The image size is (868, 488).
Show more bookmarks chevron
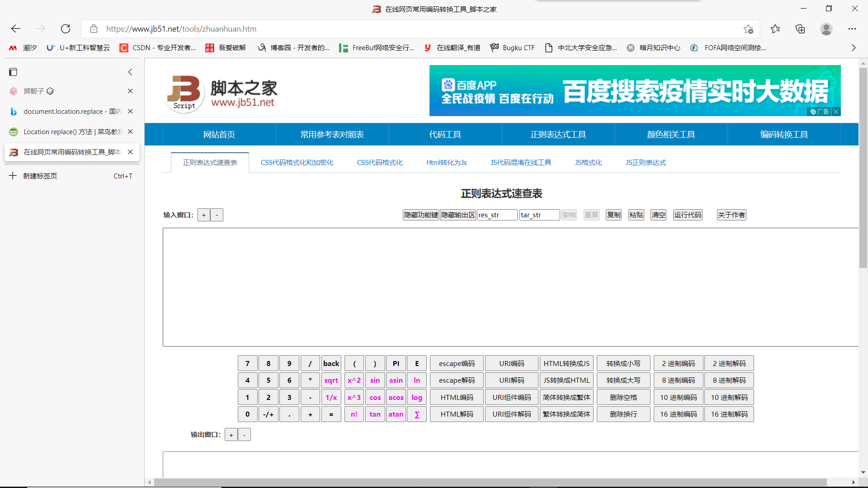click(854, 47)
